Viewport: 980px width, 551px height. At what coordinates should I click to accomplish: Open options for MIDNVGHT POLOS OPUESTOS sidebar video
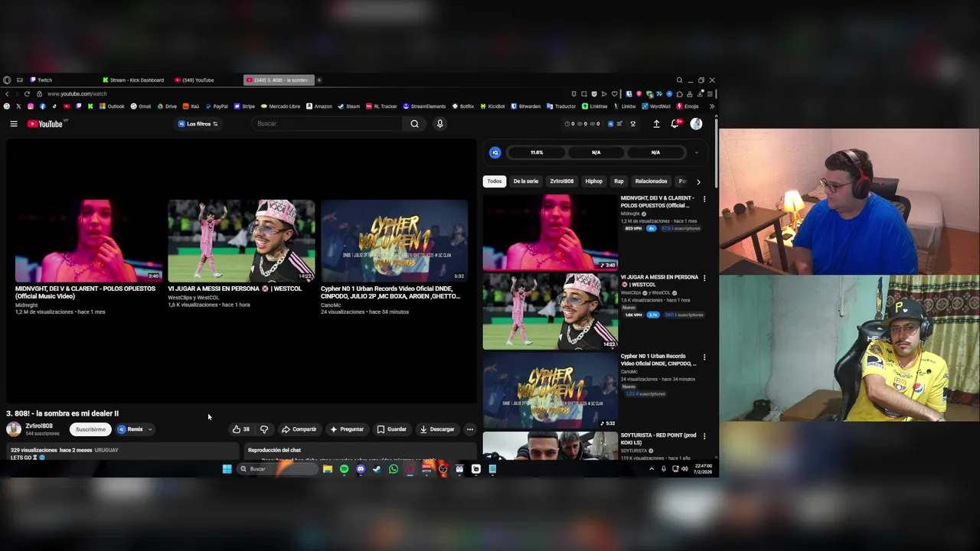pyautogui.click(x=704, y=199)
